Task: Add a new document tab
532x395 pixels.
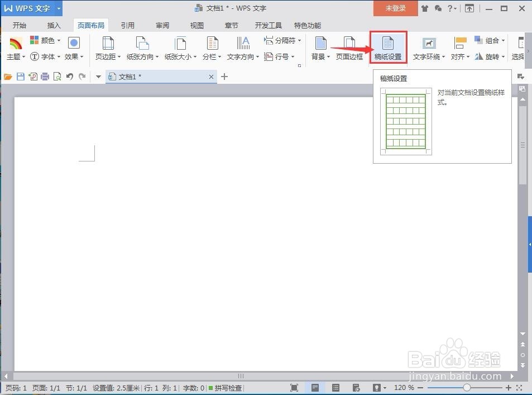Action: click(x=224, y=77)
